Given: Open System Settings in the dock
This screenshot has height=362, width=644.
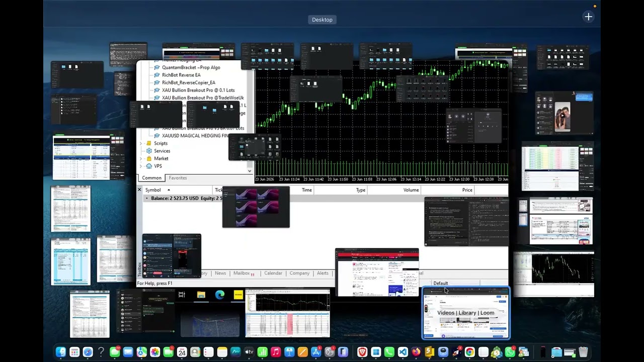Looking at the screenshot, I should [330, 352].
